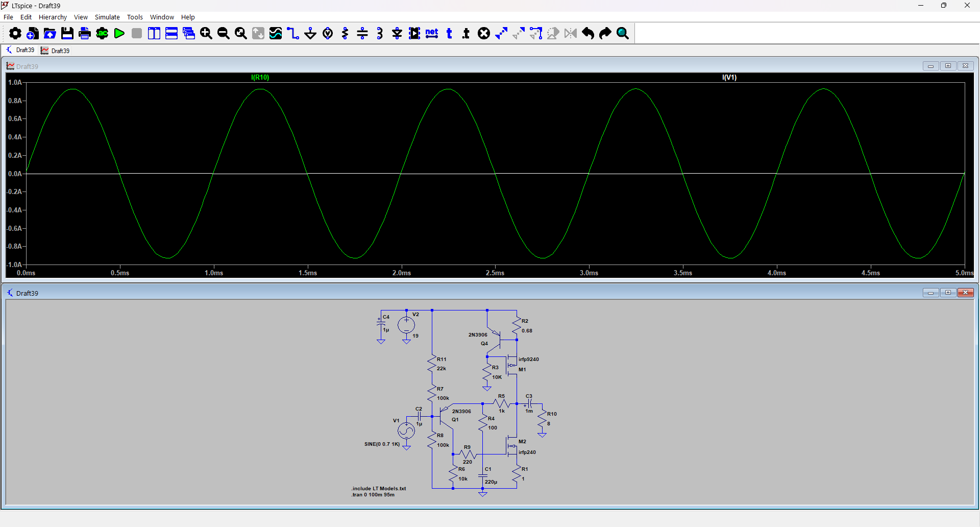Click the Print icon in the toolbar
This screenshot has width=980, height=527.
click(x=85, y=34)
